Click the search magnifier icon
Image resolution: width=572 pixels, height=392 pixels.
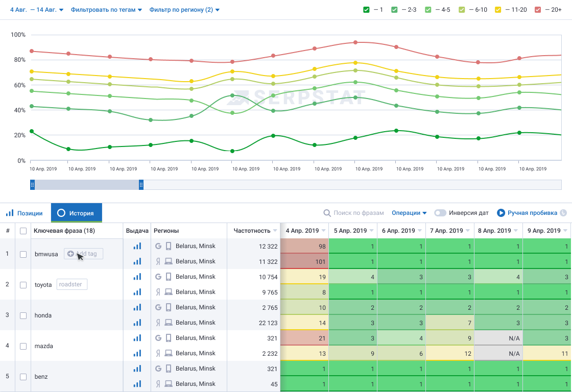[x=327, y=213]
